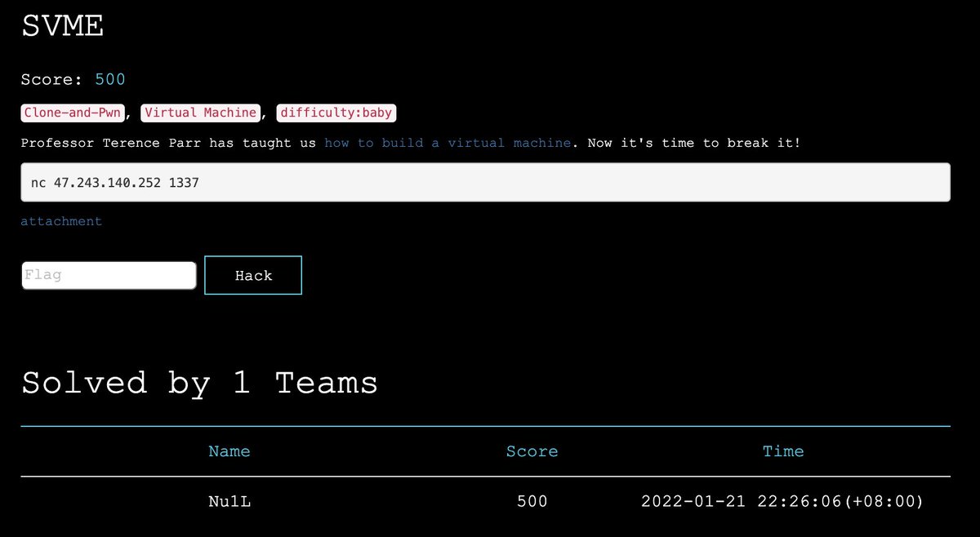Click the Score: label
Image resolution: width=980 pixels, height=537 pixels.
51,79
